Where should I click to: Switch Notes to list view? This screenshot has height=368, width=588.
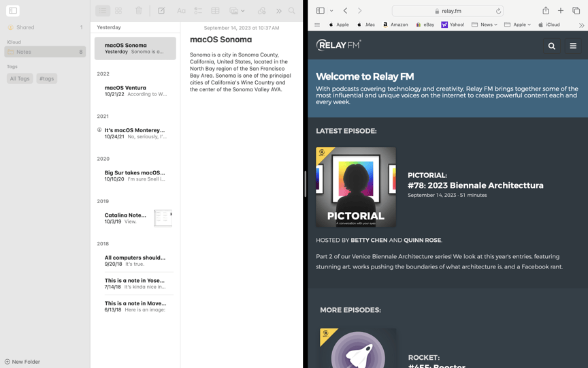(x=102, y=11)
